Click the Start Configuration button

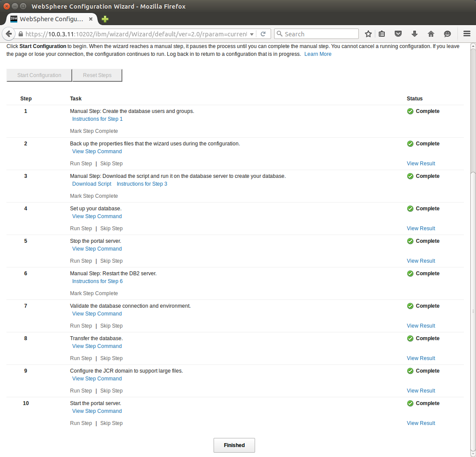(x=39, y=75)
